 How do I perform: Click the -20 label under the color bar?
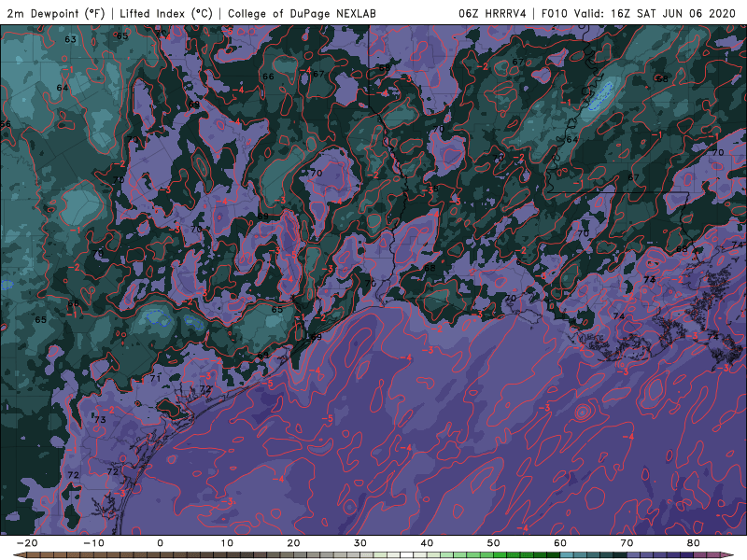pos(27,543)
